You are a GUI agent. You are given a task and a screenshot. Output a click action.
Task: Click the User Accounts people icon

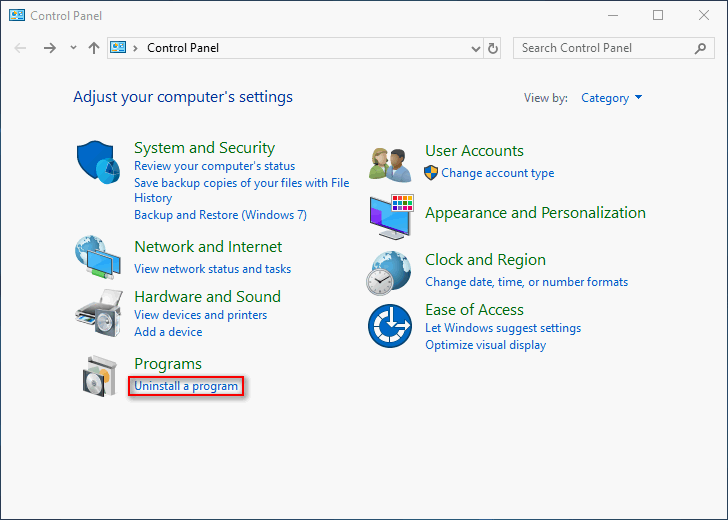390,164
